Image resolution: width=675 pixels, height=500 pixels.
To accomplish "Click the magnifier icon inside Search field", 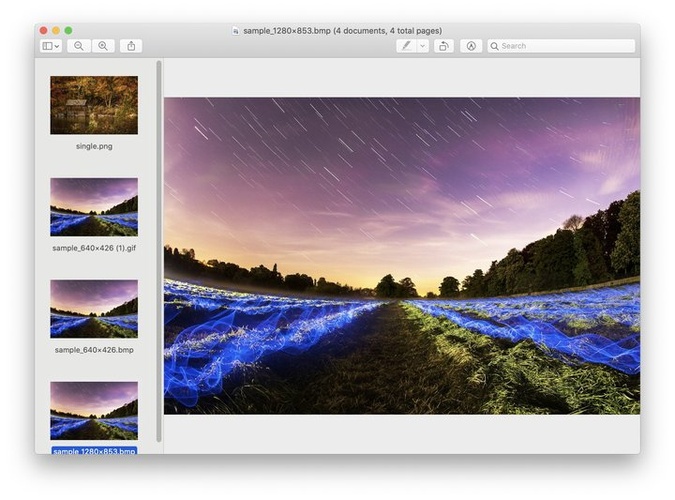I will 495,46.
